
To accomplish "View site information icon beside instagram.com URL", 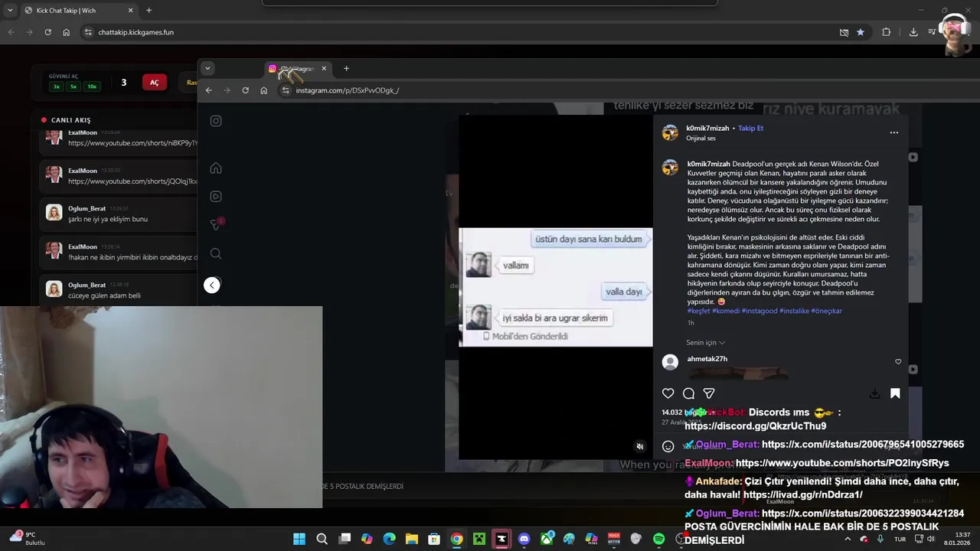I will 286,90.
